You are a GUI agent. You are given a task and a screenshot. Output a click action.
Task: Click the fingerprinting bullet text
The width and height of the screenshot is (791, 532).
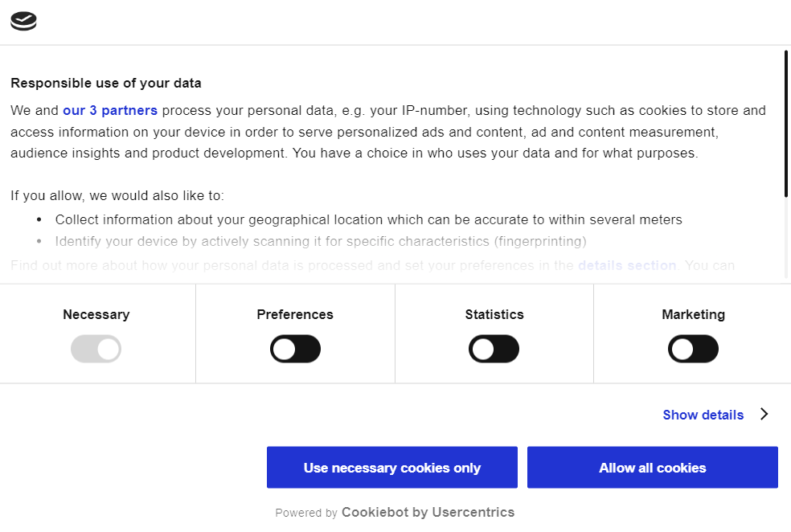point(321,242)
